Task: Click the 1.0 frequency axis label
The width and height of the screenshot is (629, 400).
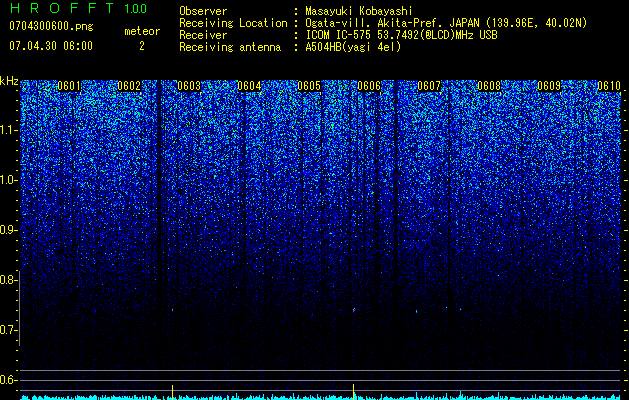Action: pyautogui.click(x=7, y=180)
